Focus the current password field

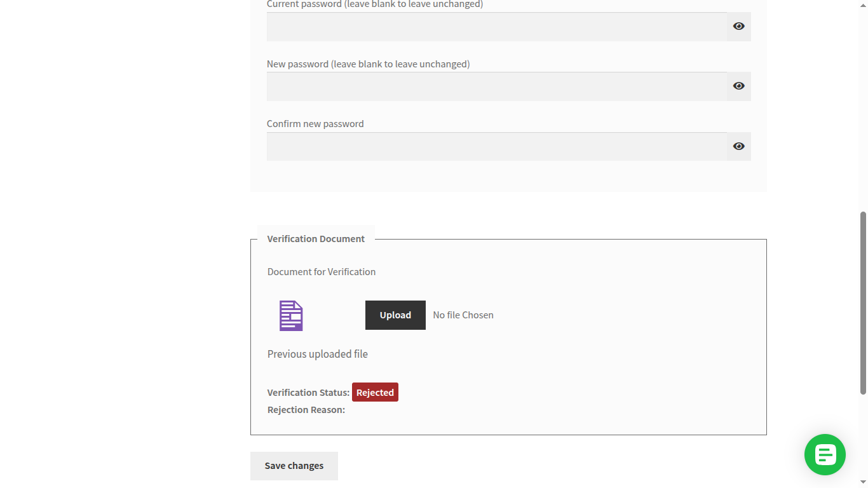click(x=497, y=27)
